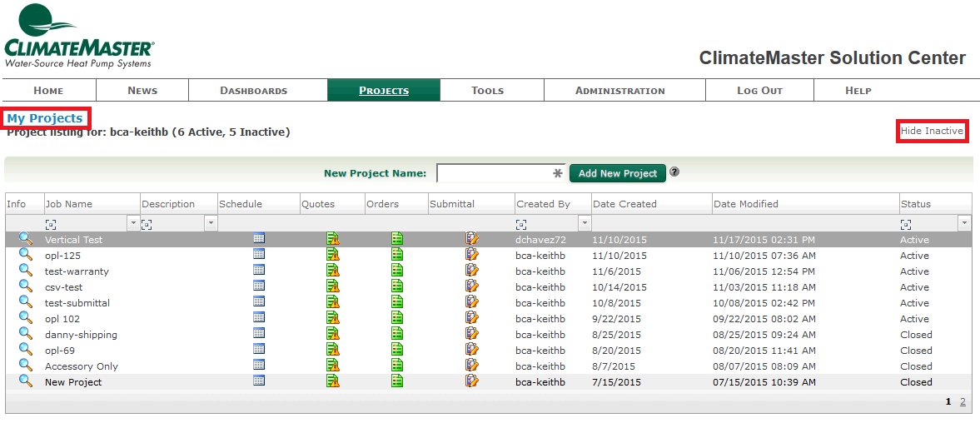Sort by Job Name column header
Image resolution: width=980 pixels, height=423 pixels.
[69, 204]
